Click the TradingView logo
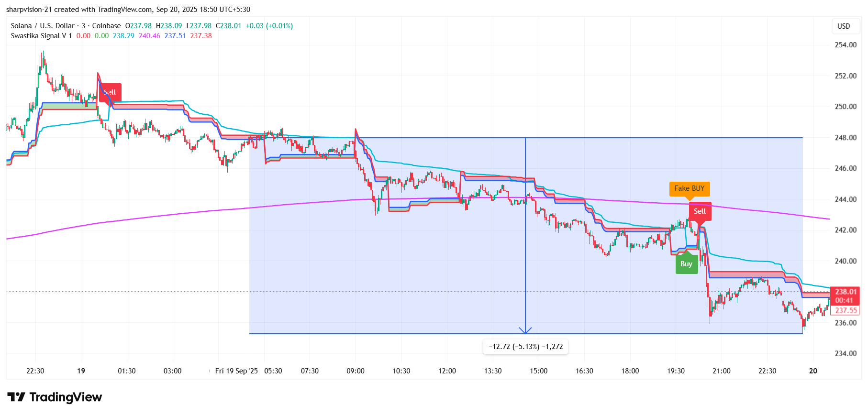The image size is (868, 415). pos(55,397)
